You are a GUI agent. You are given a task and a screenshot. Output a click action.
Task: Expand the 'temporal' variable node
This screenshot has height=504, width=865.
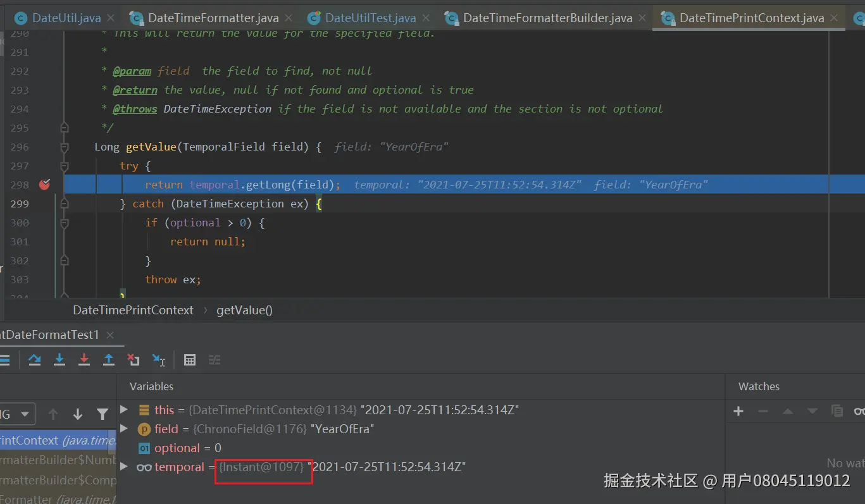[x=124, y=467]
